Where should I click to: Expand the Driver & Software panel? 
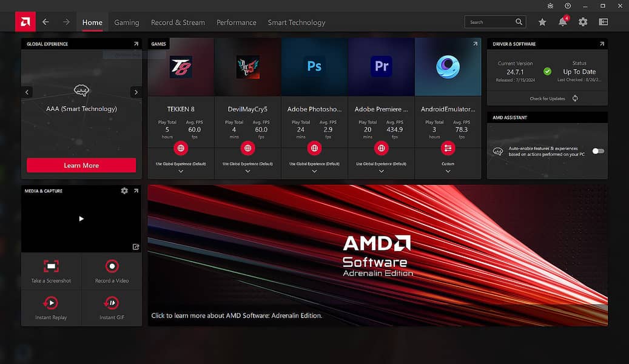(602, 44)
